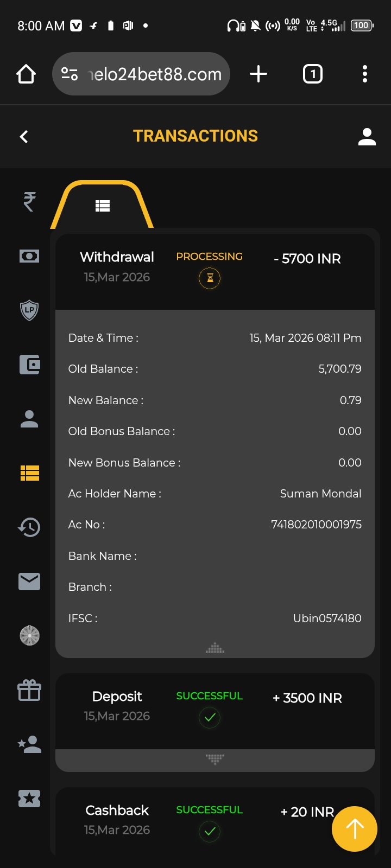Screen dimensions: 391x868
Task: Expand the Deposit transaction details
Action: (x=215, y=758)
